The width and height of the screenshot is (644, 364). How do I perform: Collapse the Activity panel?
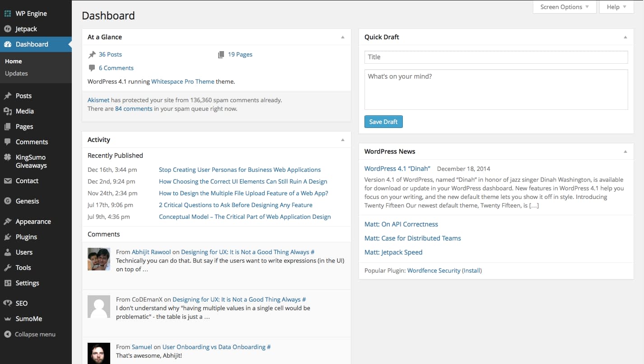pyautogui.click(x=343, y=140)
